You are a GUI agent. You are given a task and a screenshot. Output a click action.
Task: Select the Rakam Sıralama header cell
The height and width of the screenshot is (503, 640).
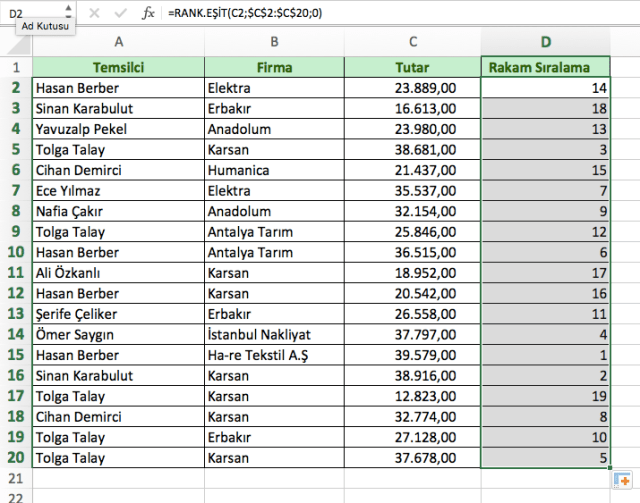(545, 67)
